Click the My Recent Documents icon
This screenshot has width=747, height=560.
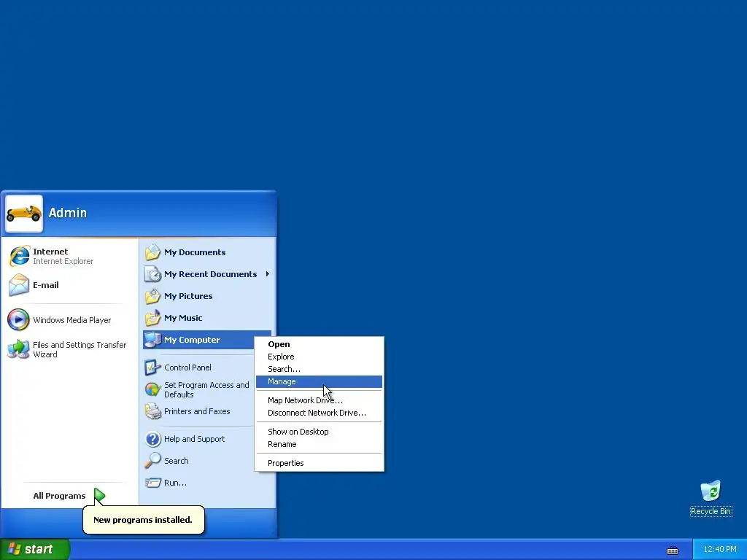[153, 274]
